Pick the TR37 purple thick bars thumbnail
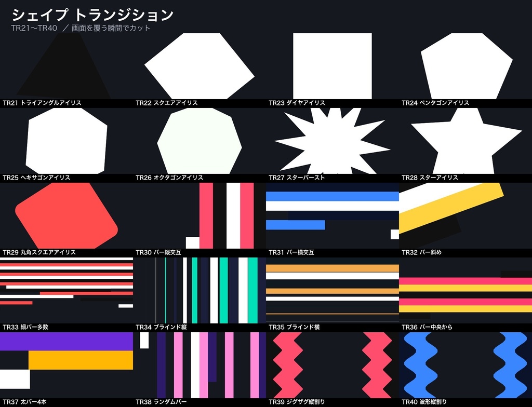The width and height of the screenshot is (532, 407). pyautogui.click(x=66, y=365)
